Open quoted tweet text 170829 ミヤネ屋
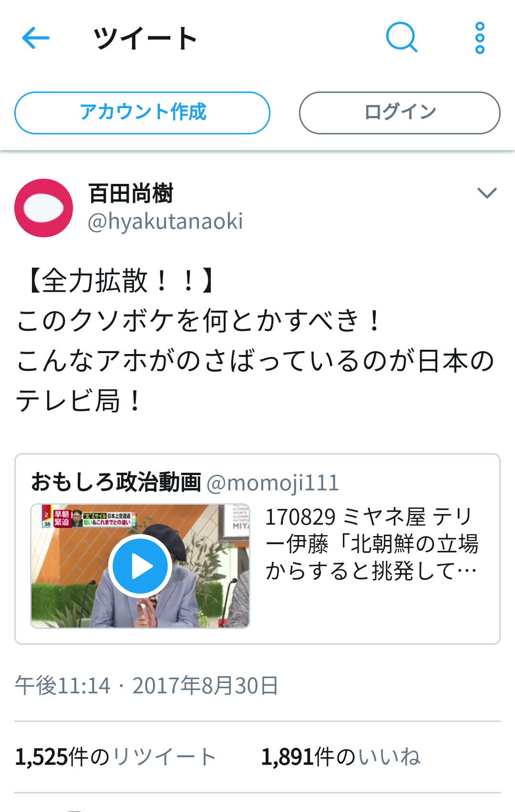This screenshot has width=515, height=812. pos(372,544)
